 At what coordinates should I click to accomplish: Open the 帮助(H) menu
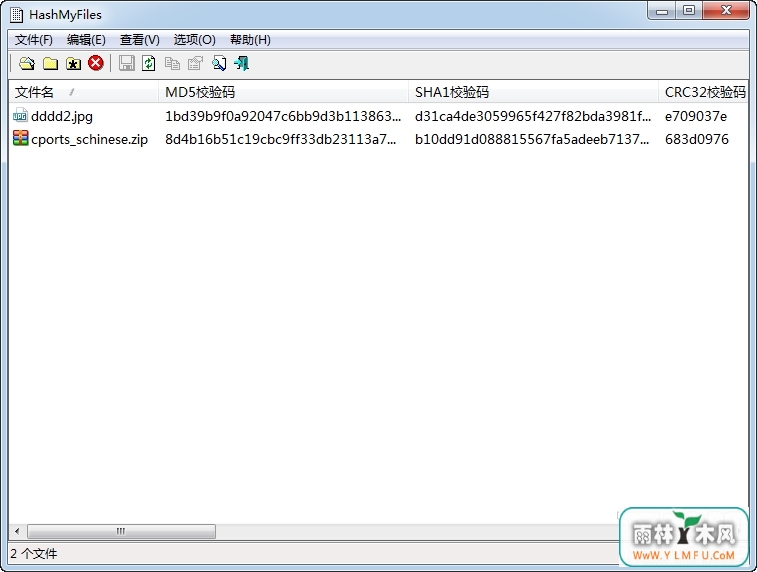point(250,40)
